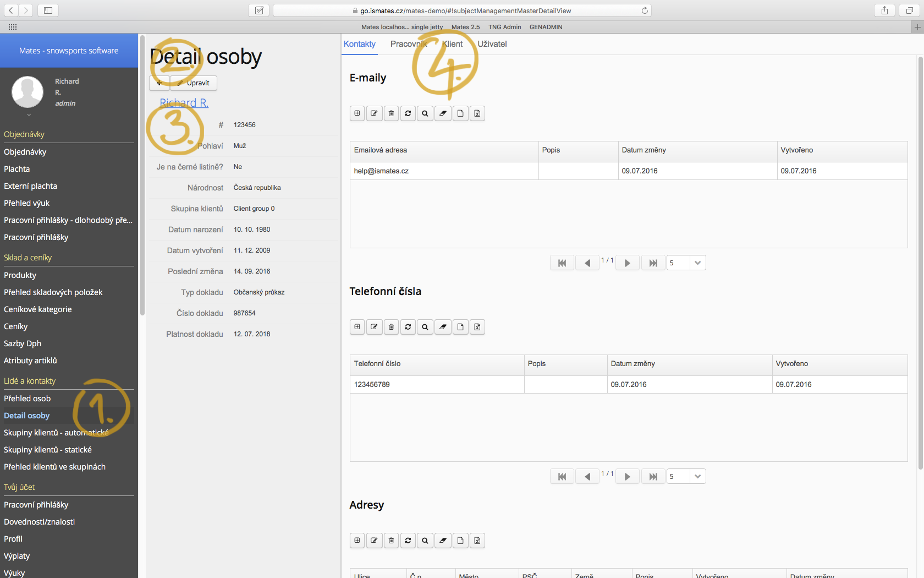924x578 pixels.
Task: Expand user menu chevron under avatar
Action: point(29,115)
